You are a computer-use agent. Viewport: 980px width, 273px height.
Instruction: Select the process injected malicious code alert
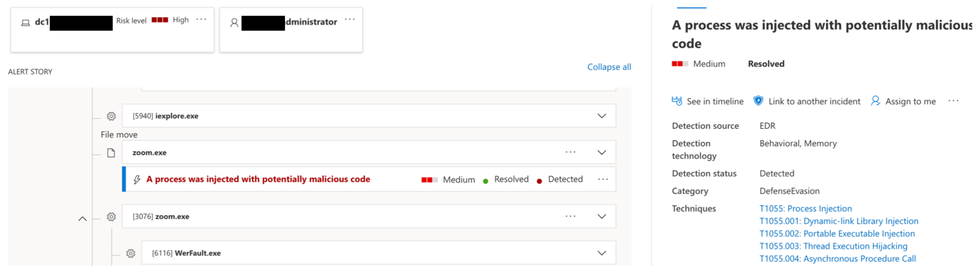258,179
